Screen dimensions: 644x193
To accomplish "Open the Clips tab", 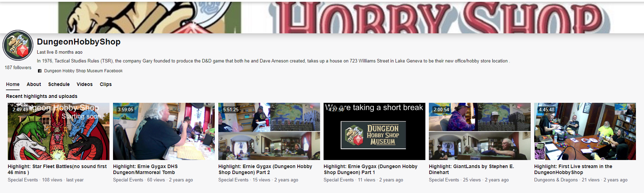I will (x=106, y=84).
